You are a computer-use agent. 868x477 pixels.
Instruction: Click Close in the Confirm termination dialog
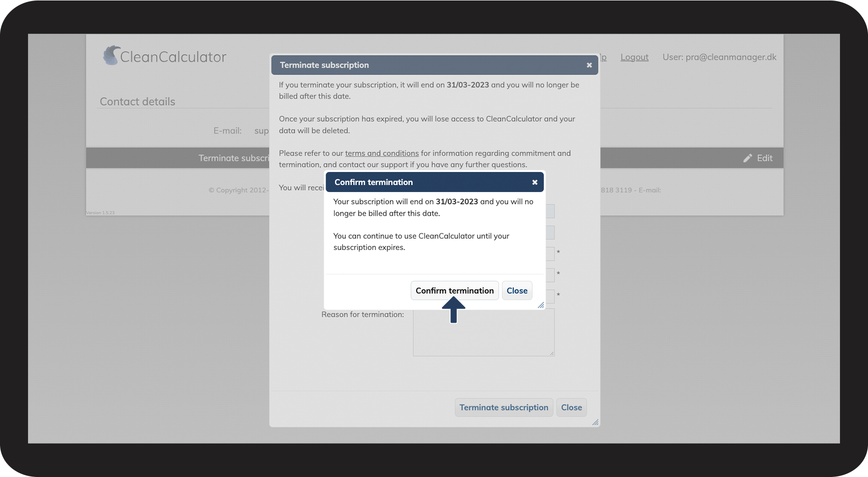tap(517, 291)
